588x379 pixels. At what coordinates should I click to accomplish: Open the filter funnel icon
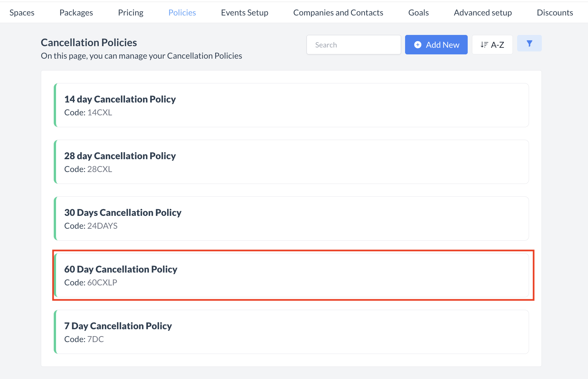pyautogui.click(x=529, y=43)
